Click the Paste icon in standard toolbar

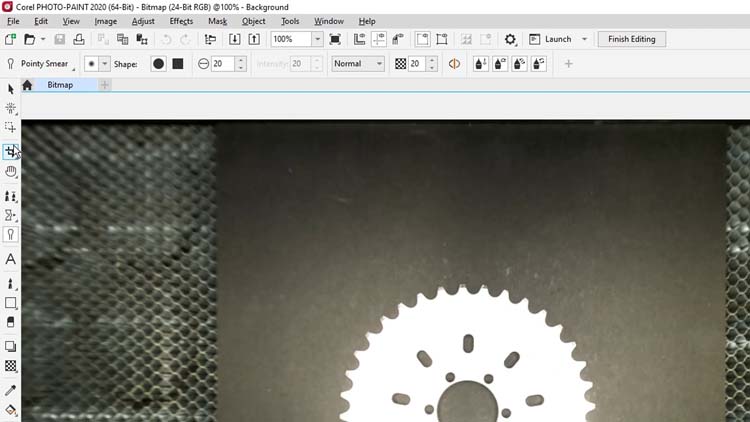142,39
